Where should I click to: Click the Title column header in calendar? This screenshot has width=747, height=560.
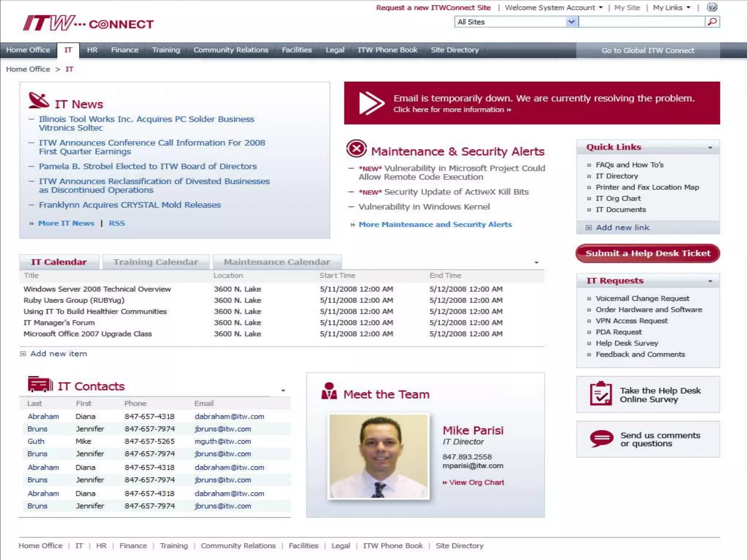tap(31, 276)
